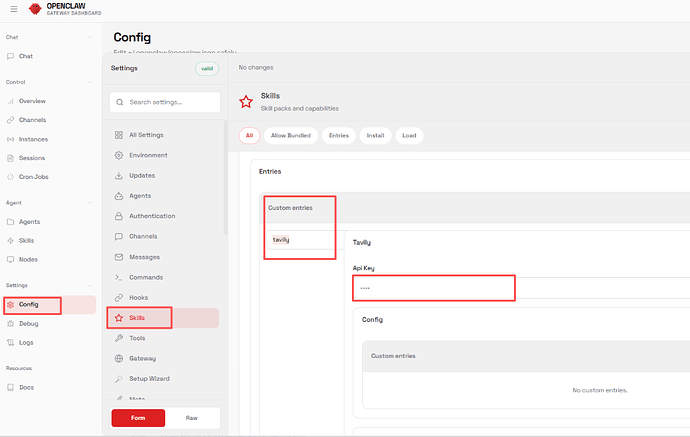Open Skills in settings list

(x=164, y=318)
